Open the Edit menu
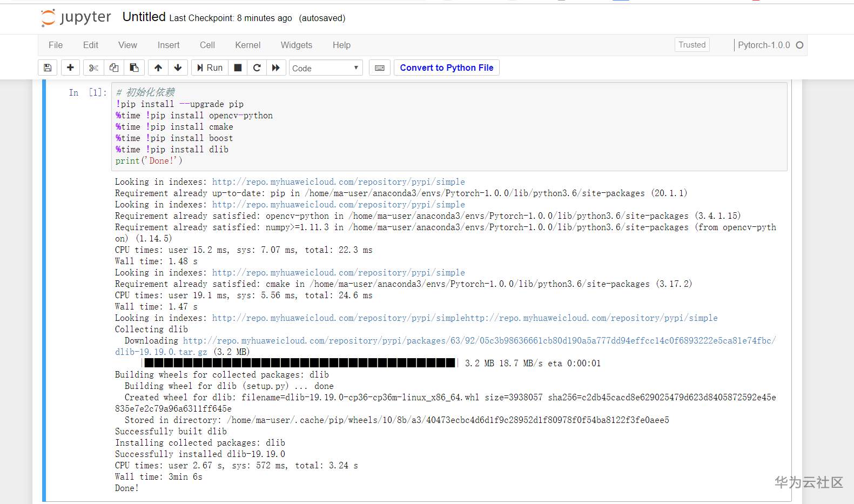The width and height of the screenshot is (854, 504). pos(91,45)
